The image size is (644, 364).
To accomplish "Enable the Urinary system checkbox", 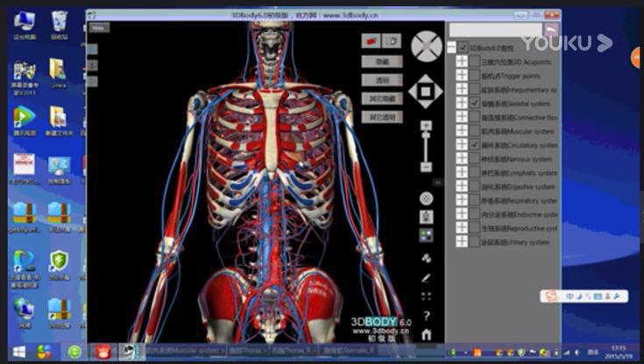I will 474,241.
